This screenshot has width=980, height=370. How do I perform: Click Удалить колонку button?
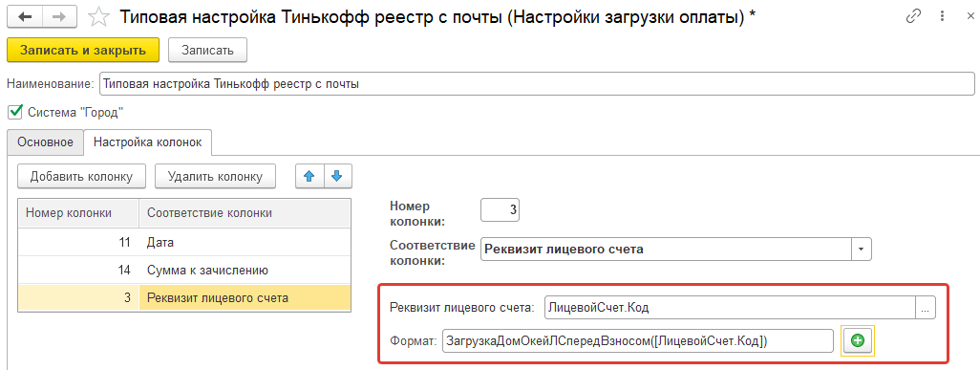(x=215, y=177)
